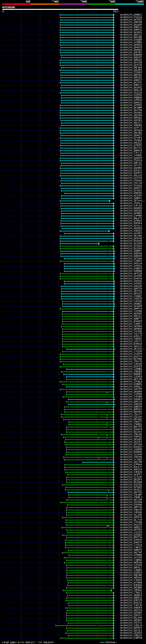Image resolution: width=146 pixels, height=644 pixels.
Task: Select hit label UniRef100_A9PEV1
Action: click(131, 30)
